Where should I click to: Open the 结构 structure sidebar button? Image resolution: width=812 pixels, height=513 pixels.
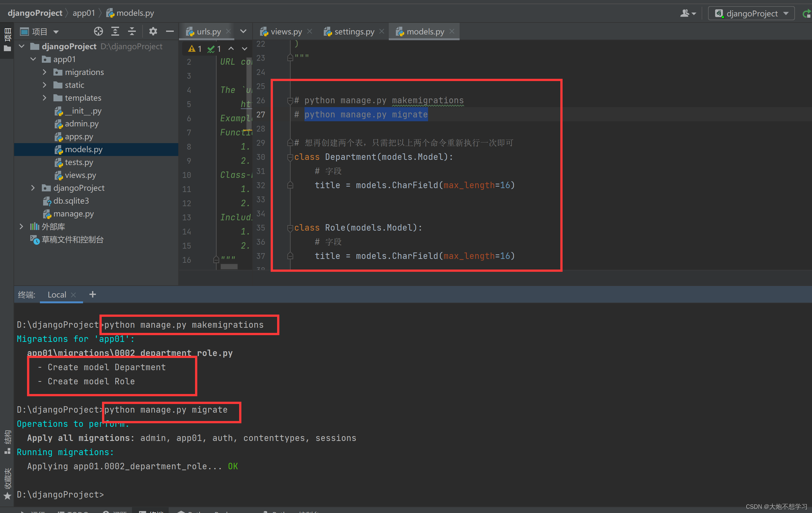click(x=7, y=442)
